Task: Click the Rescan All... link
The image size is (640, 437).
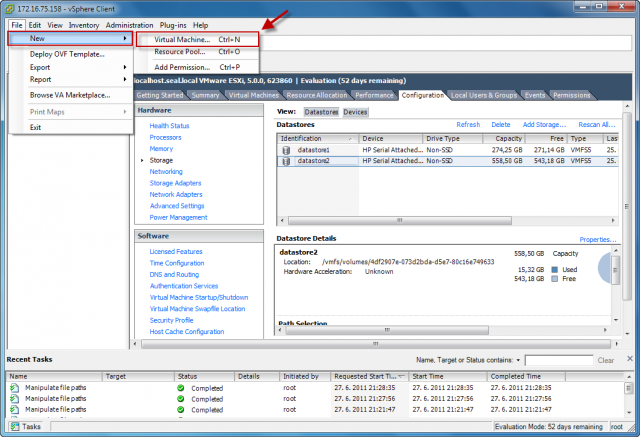Action: coord(597,124)
